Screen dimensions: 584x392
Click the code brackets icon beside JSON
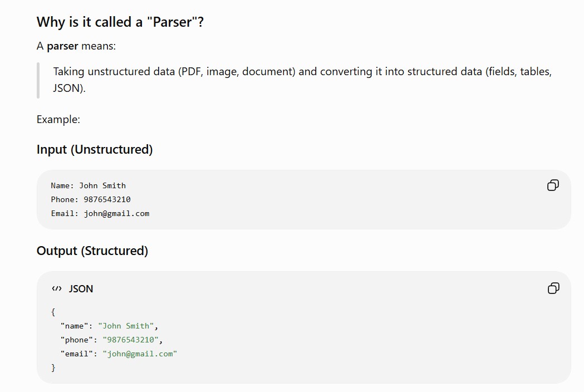(x=57, y=288)
